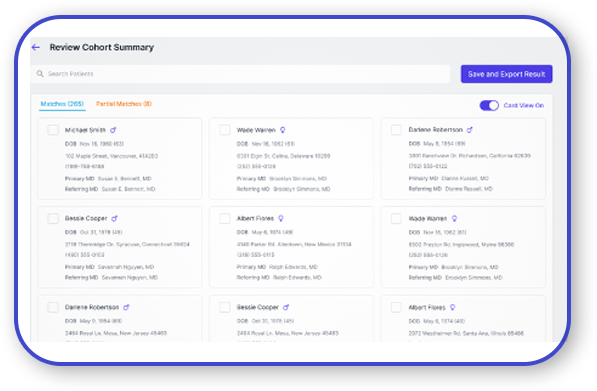Click the name Michael Smith
This screenshot has height=391, width=597.
pyautogui.click(x=85, y=130)
